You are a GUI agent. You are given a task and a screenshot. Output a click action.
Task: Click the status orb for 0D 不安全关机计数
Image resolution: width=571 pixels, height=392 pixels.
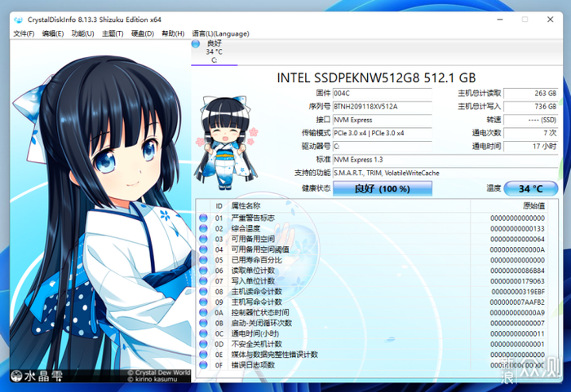click(203, 344)
